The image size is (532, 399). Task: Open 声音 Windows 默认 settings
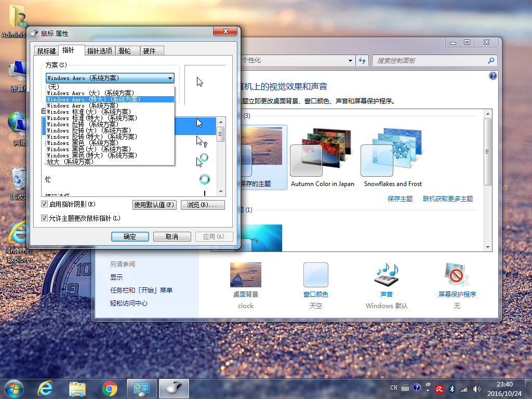coord(387,286)
